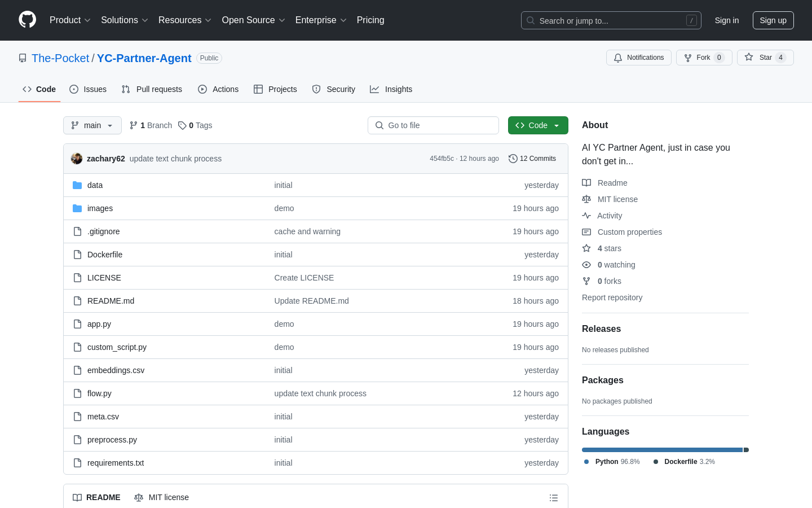Open the main branch selector dropdown
Viewport: 812px width, 508px height.
[92, 125]
